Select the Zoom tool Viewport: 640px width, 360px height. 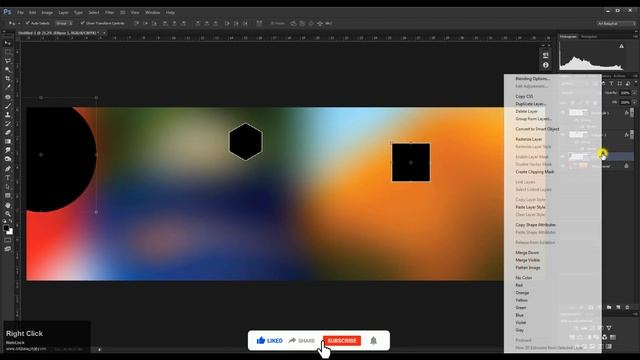[x=8, y=214]
